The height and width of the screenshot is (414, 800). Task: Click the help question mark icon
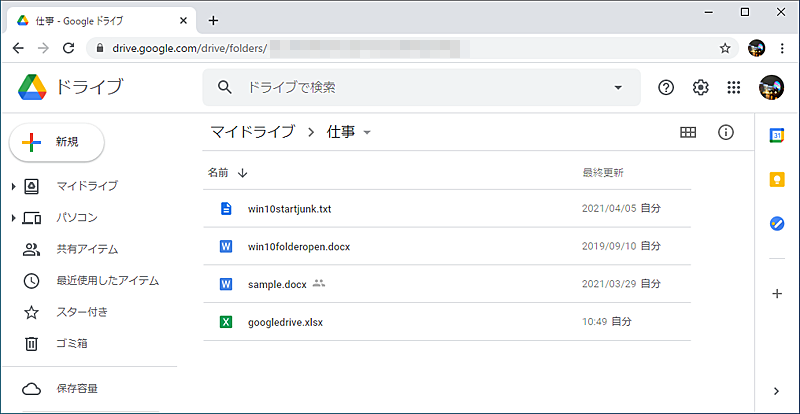[666, 88]
